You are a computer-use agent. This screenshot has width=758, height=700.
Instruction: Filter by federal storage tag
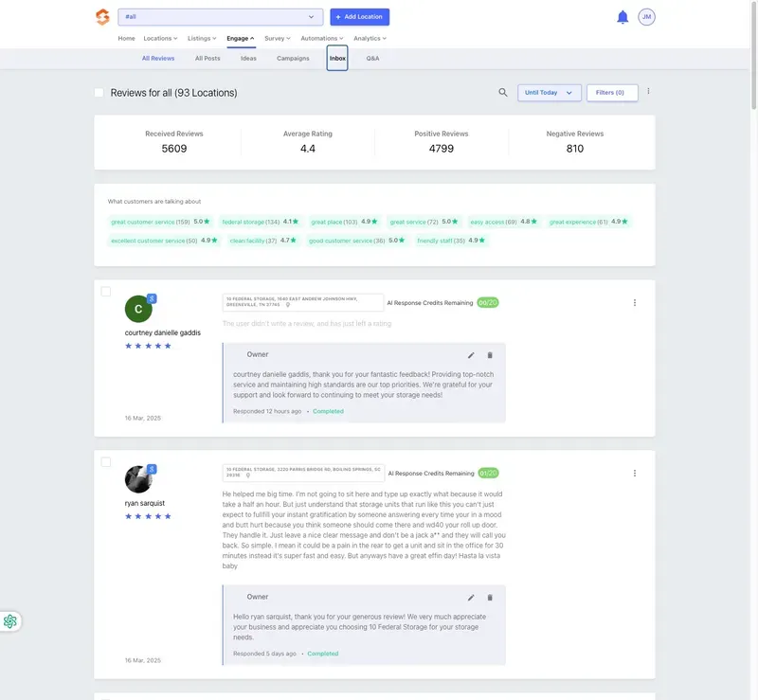[261, 222]
